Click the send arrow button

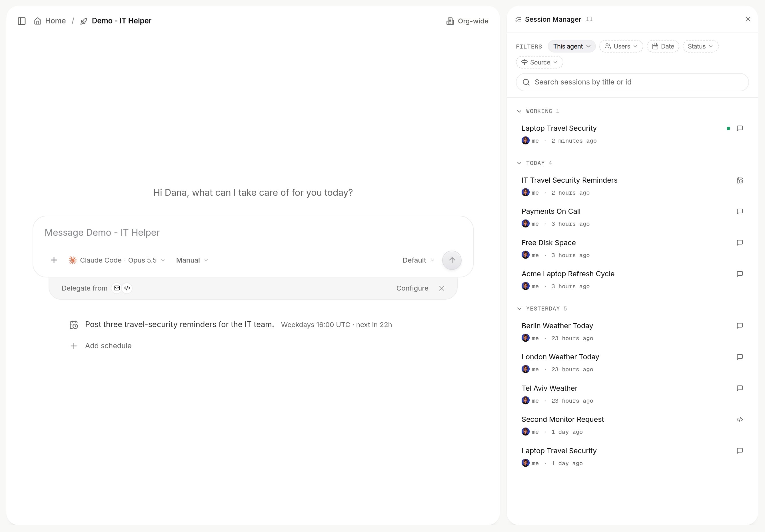click(452, 260)
